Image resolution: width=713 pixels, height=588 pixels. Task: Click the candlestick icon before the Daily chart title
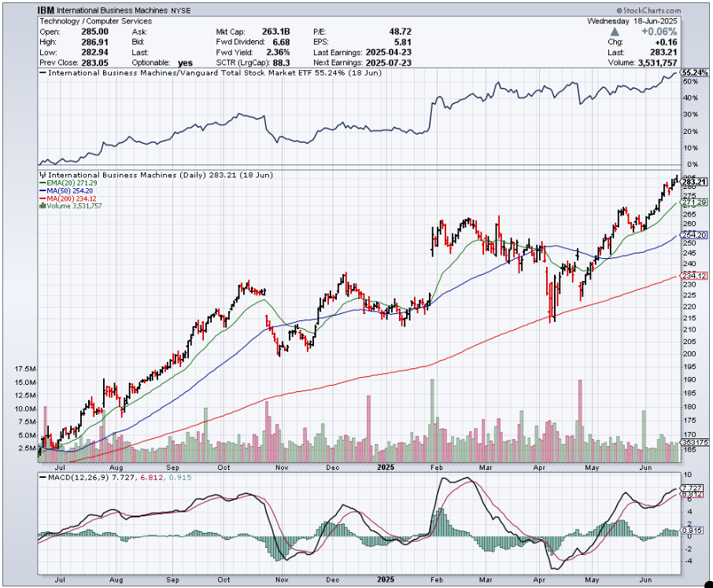[x=42, y=175]
